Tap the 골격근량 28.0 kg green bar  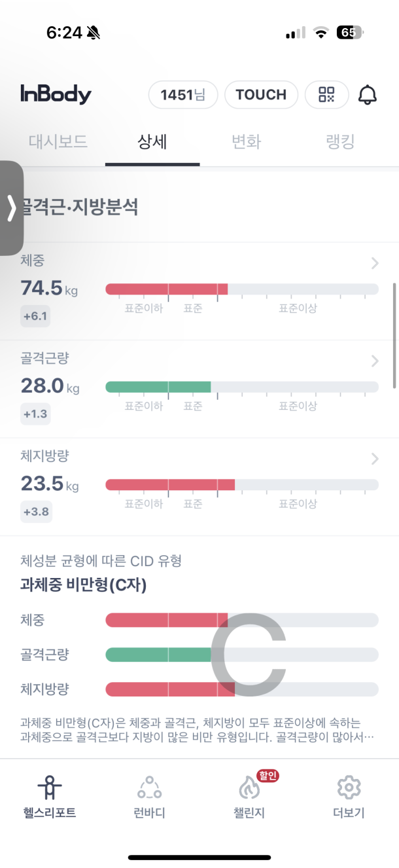pos(158,387)
